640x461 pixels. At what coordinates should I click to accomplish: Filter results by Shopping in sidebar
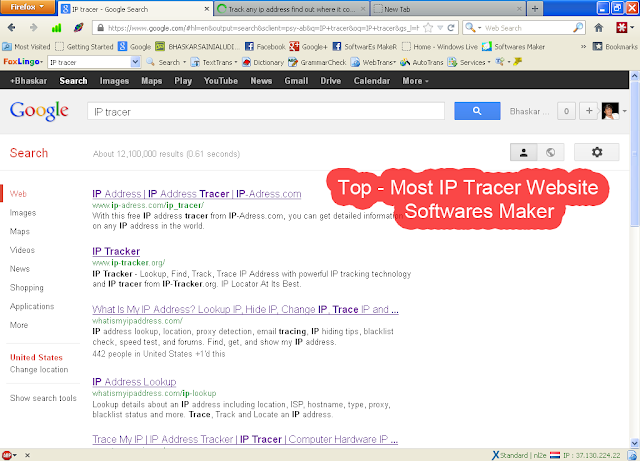(x=27, y=287)
